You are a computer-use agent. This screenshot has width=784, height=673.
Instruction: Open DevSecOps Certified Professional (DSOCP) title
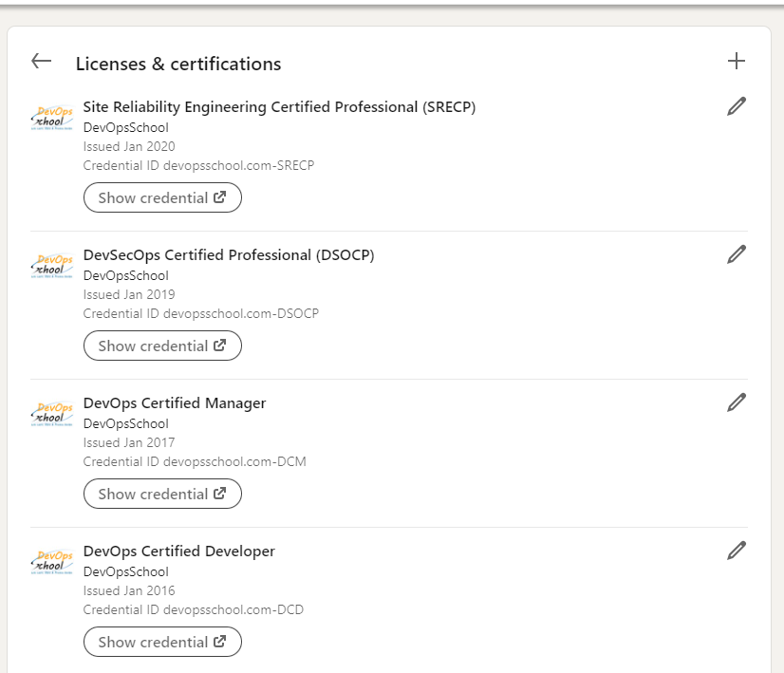pyautogui.click(x=229, y=255)
